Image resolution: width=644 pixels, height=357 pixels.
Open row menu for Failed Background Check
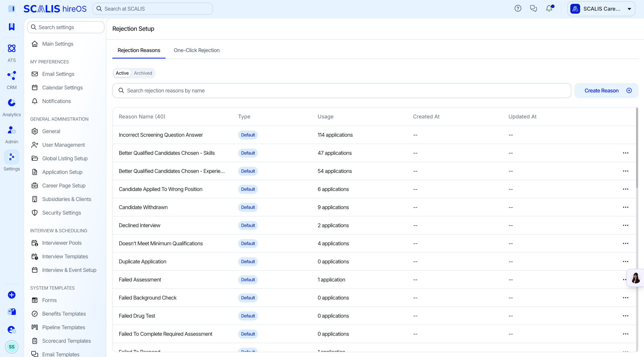pos(625,298)
